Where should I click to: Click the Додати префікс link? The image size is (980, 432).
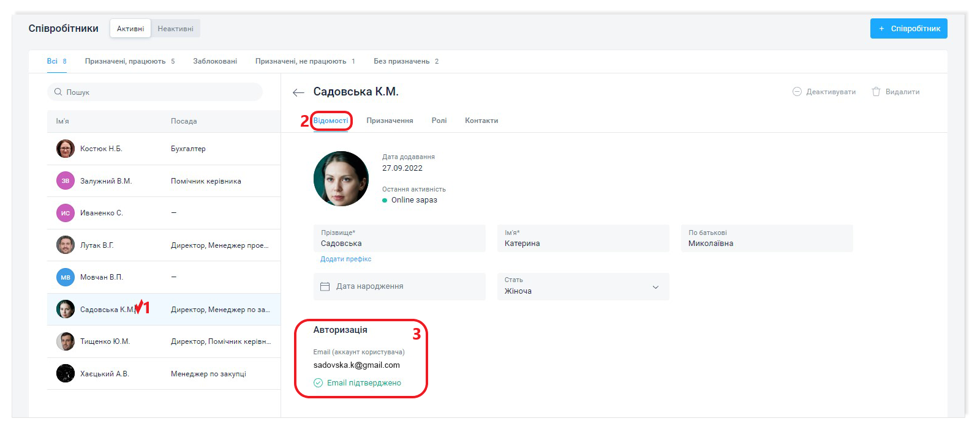345,259
